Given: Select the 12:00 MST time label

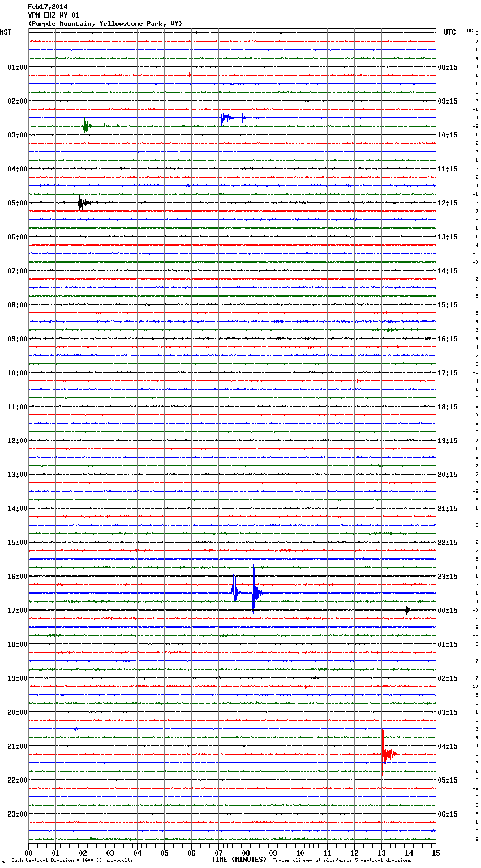Looking at the screenshot, I should click(18, 441).
